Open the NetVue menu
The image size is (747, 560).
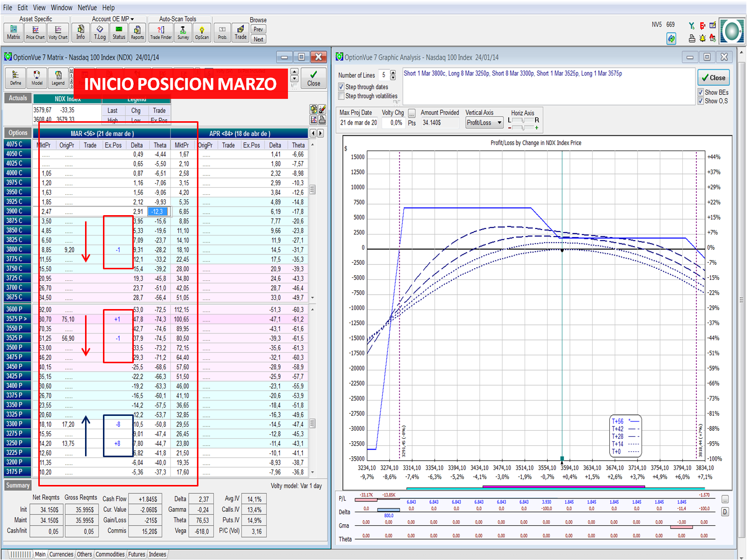[x=87, y=7]
